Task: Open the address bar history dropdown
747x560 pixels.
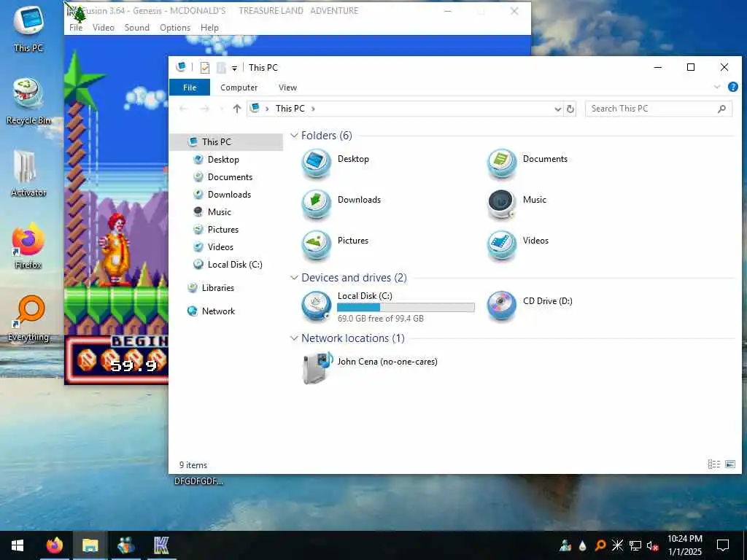Action: (557, 109)
